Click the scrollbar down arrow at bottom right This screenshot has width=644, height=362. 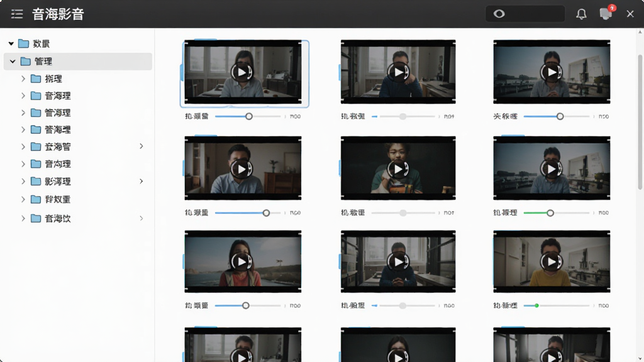[x=640, y=358]
